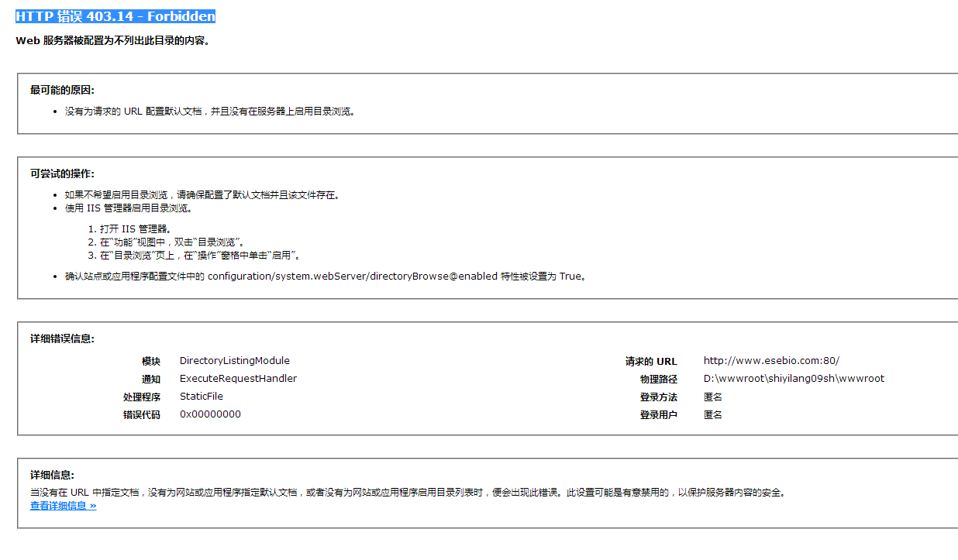Click the ExecuteRequestHandler notification value
Viewport: 958px width, 560px height.
[238, 379]
